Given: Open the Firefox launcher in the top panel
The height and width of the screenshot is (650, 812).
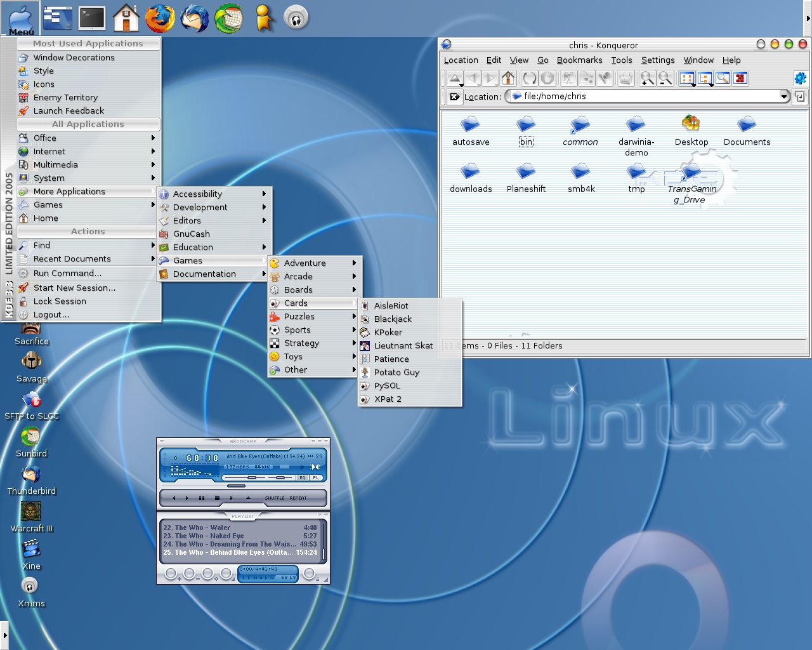Looking at the screenshot, I should [x=160, y=18].
